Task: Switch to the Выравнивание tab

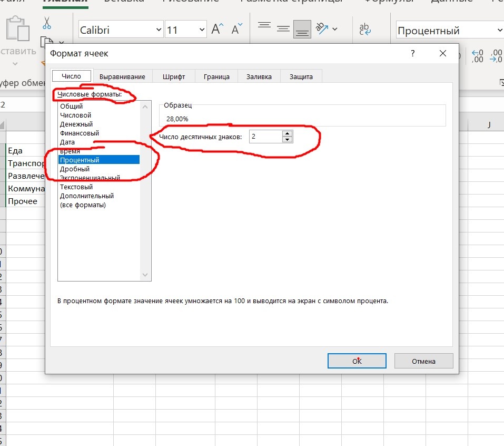Action: (x=122, y=76)
